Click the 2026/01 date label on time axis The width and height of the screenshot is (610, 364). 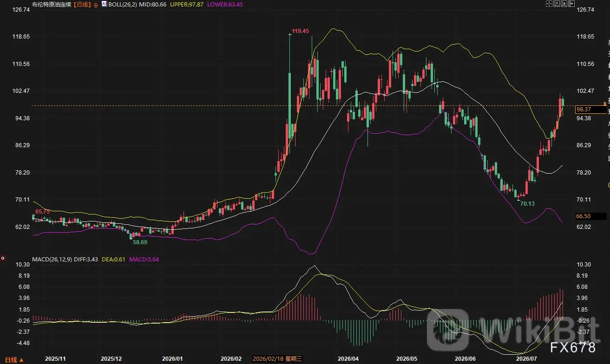(x=173, y=359)
